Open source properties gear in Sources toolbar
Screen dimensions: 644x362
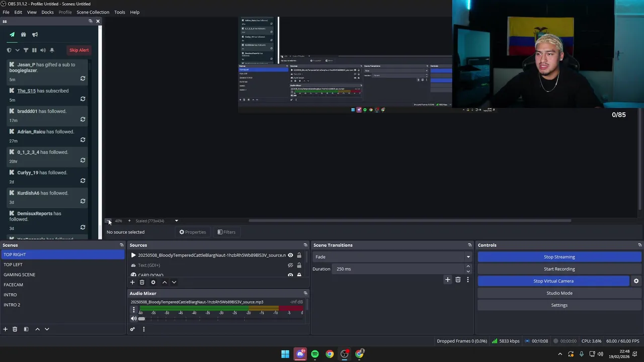coord(153,283)
